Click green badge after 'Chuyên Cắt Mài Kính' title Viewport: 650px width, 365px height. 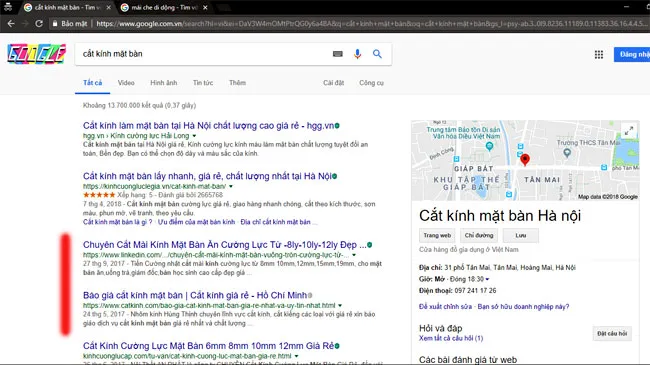click(x=369, y=245)
